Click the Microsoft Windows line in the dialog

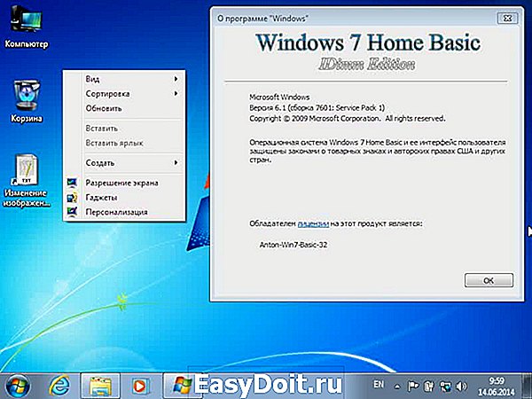[x=279, y=97]
